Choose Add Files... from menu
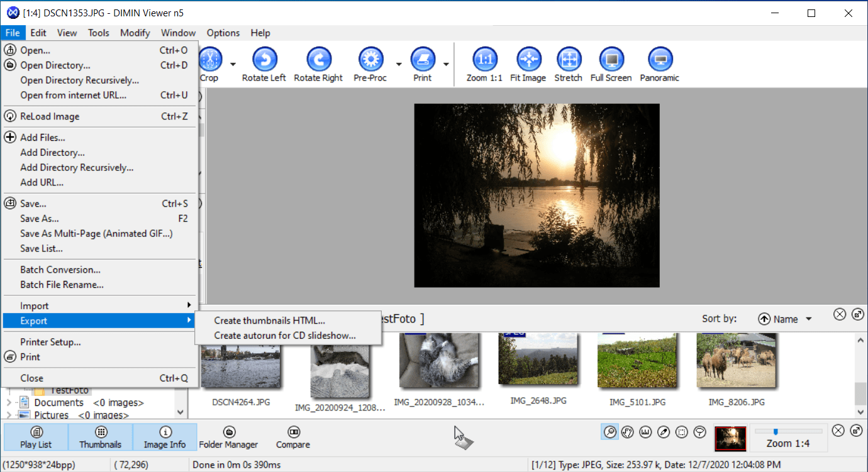Screen dimensions: 868x472 click(100, 138)
